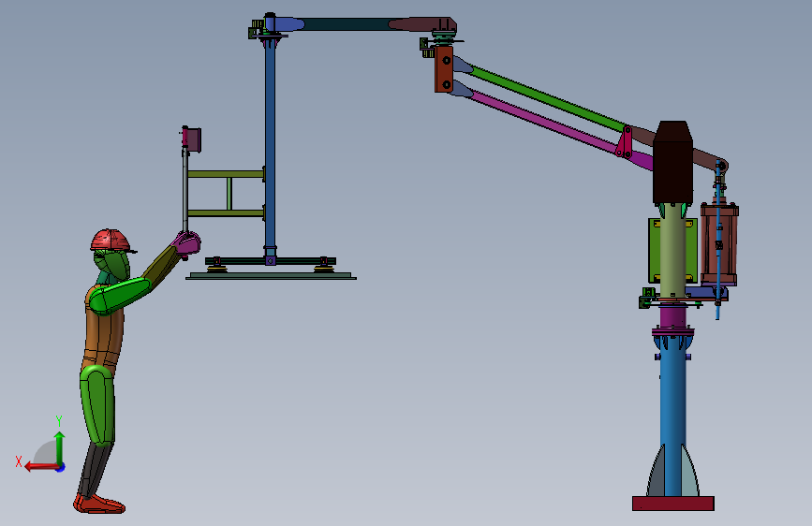Image resolution: width=812 pixels, height=526 pixels.
Task: Pick the left suction cup
Action: pyautogui.click(x=217, y=269)
